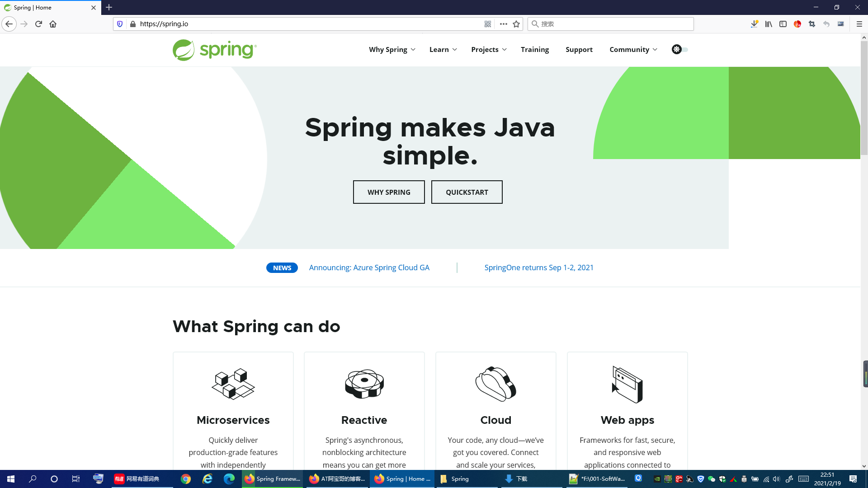This screenshot has height=488, width=868.
Task: Click the gear icon in the Spring navbar
Action: tap(676, 50)
